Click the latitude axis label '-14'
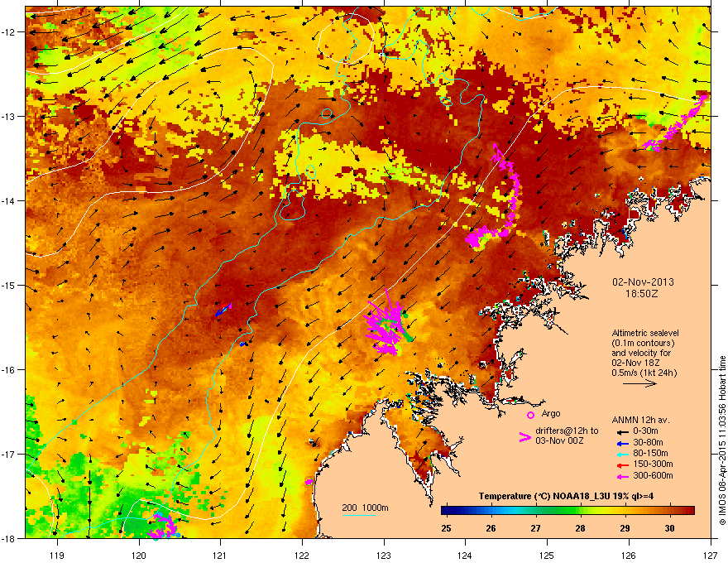The image size is (728, 563). 9,201
